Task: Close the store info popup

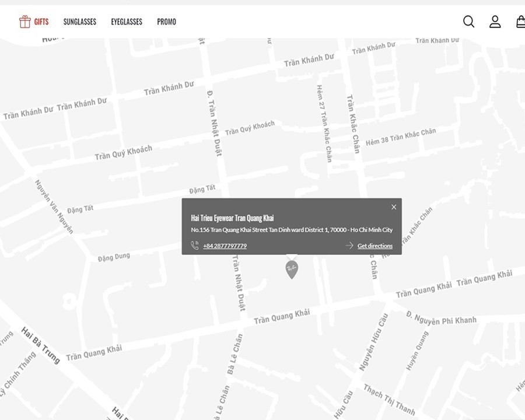Action: point(394,207)
